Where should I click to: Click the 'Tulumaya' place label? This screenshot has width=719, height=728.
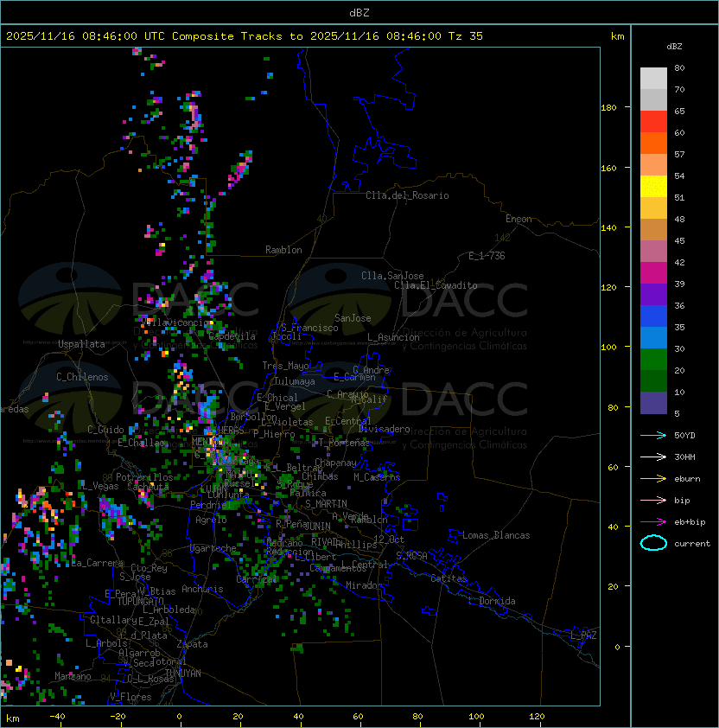tap(295, 381)
